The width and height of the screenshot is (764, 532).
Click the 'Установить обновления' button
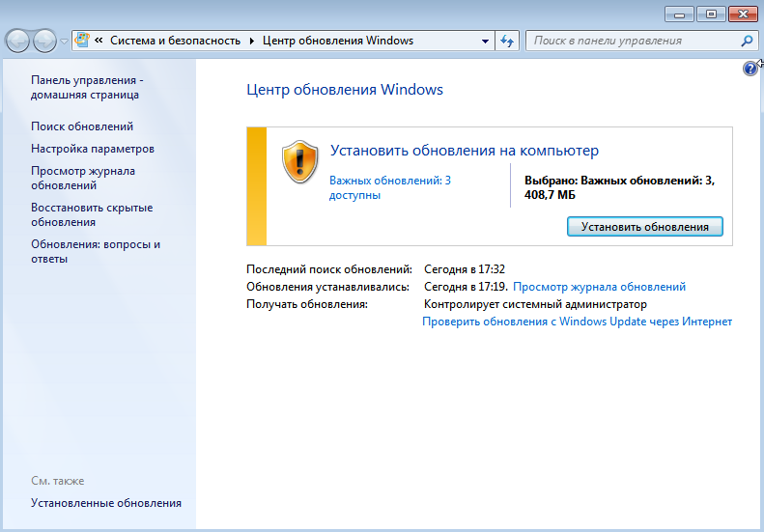click(644, 227)
